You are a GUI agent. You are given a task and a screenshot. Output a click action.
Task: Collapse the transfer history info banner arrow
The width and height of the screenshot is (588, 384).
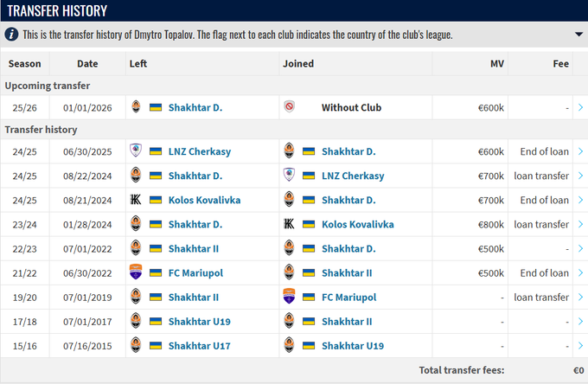tap(578, 35)
